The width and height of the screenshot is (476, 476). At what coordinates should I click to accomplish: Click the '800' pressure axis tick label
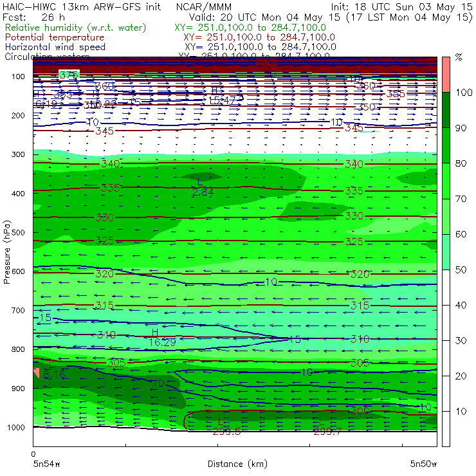pos(18,349)
